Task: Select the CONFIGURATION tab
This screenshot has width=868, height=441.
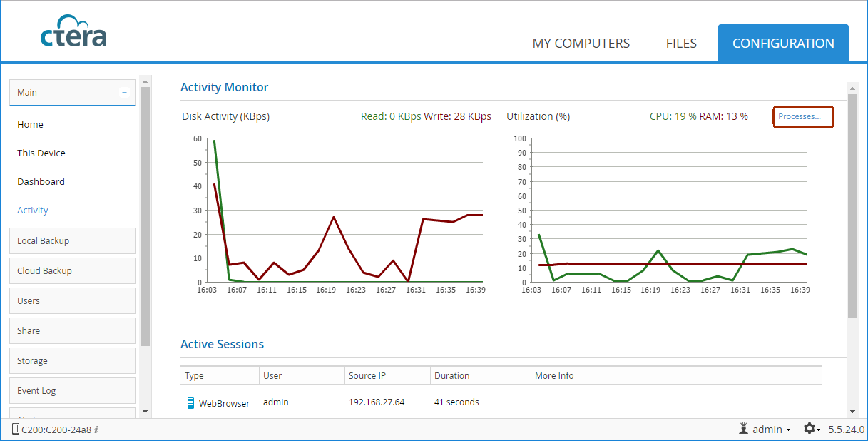Action: tap(782, 44)
